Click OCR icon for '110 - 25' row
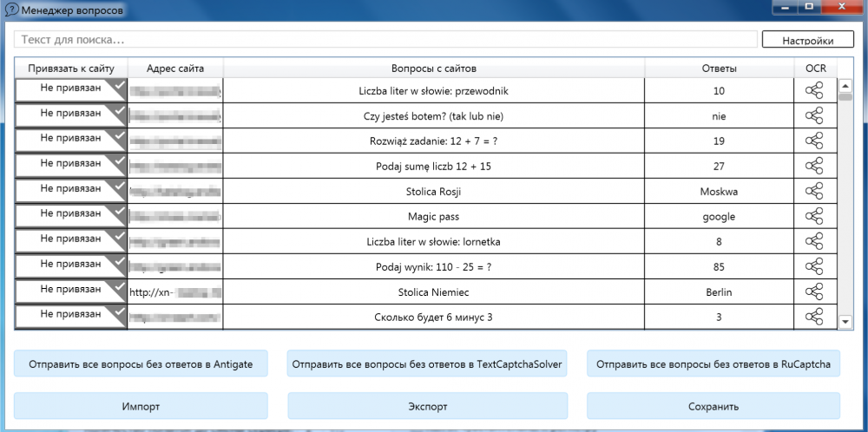 pyautogui.click(x=814, y=266)
